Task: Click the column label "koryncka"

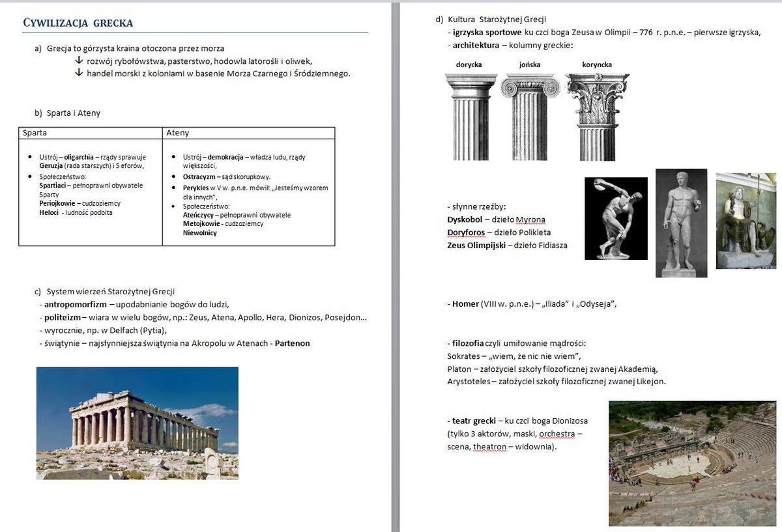Action: click(597, 64)
